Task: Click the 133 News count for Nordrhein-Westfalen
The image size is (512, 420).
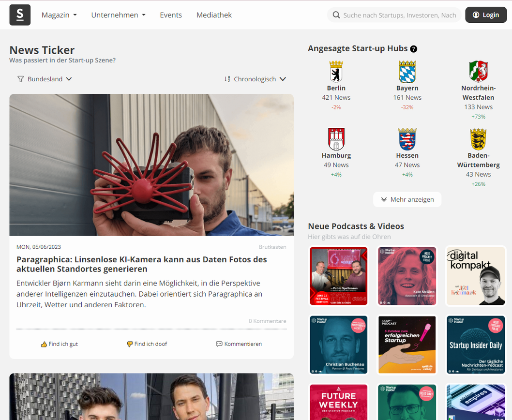Action: click(x=479, y=107)
